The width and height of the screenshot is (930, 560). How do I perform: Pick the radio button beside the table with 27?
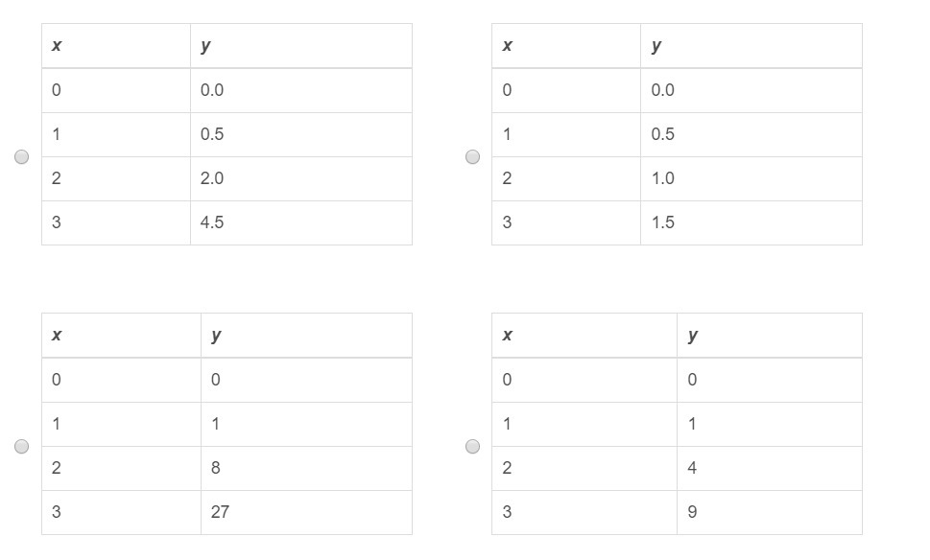22,447
